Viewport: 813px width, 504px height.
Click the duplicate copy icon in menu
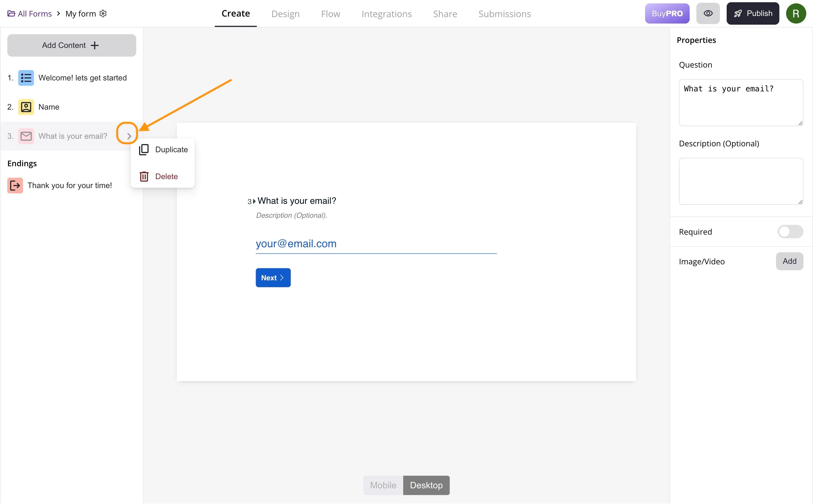click(x=144, y=150)
